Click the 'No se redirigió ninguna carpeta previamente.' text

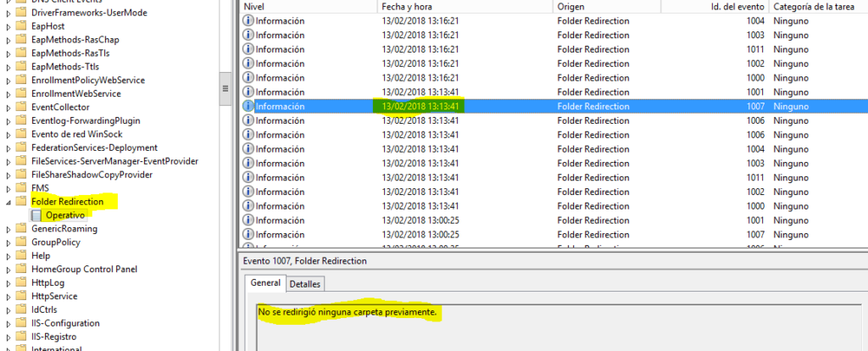(x=347, y=313)
